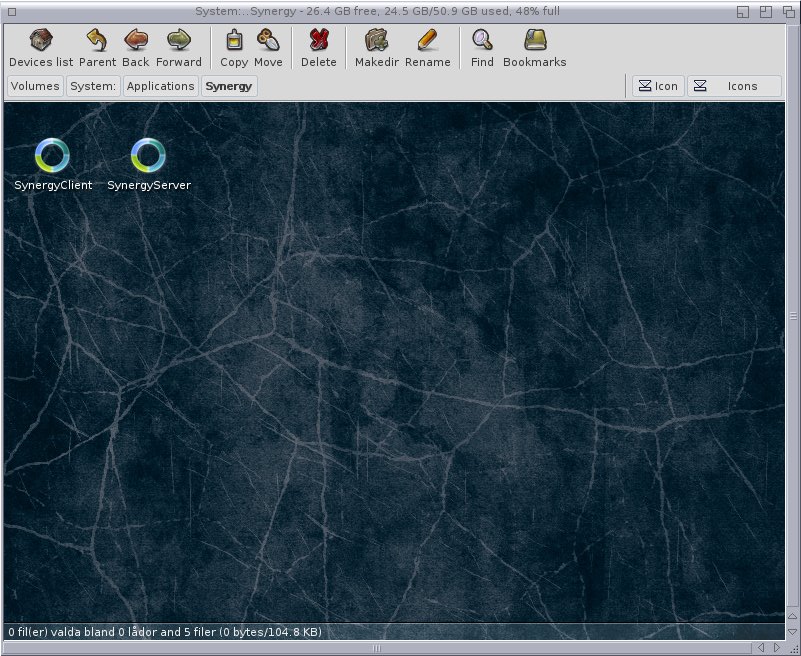
Task: Navigate Forward in history
Action: pyautogui.click(x=179, y=48)
